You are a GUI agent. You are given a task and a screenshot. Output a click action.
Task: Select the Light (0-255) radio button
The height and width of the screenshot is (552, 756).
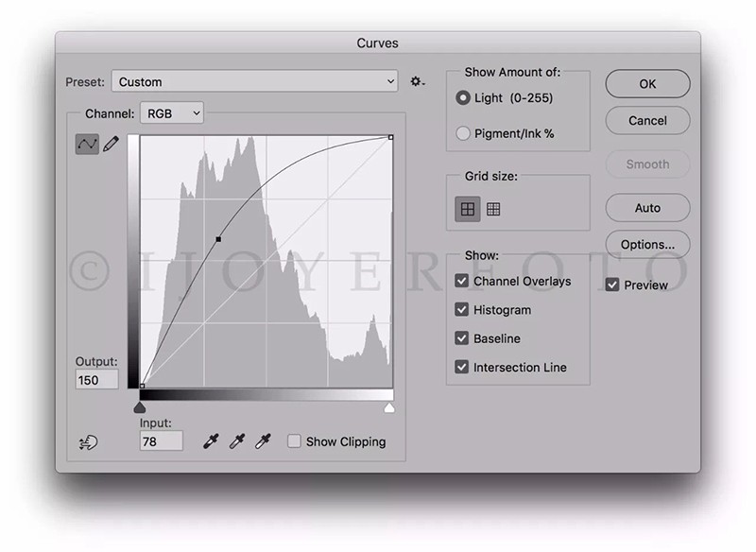pos(463,98)
